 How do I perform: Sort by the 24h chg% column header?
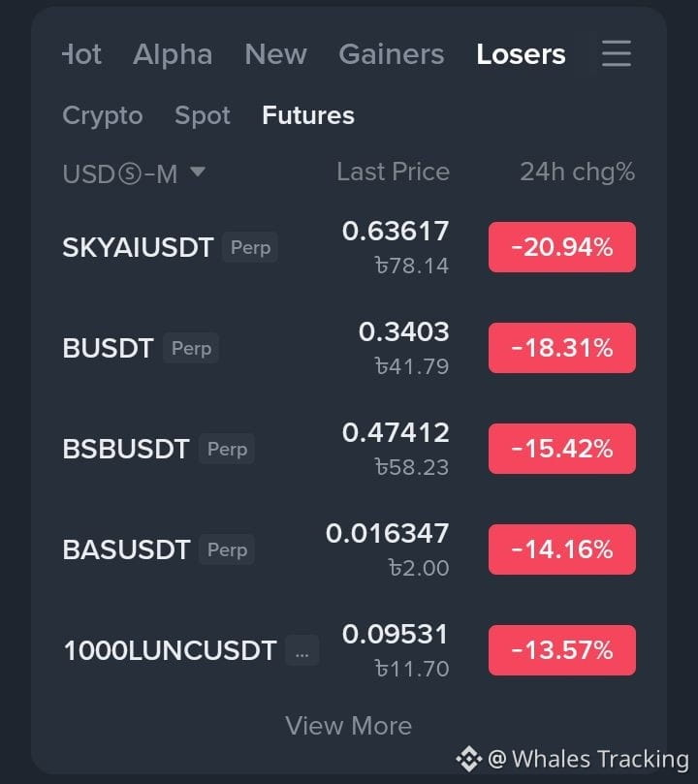tap(578, 172)
